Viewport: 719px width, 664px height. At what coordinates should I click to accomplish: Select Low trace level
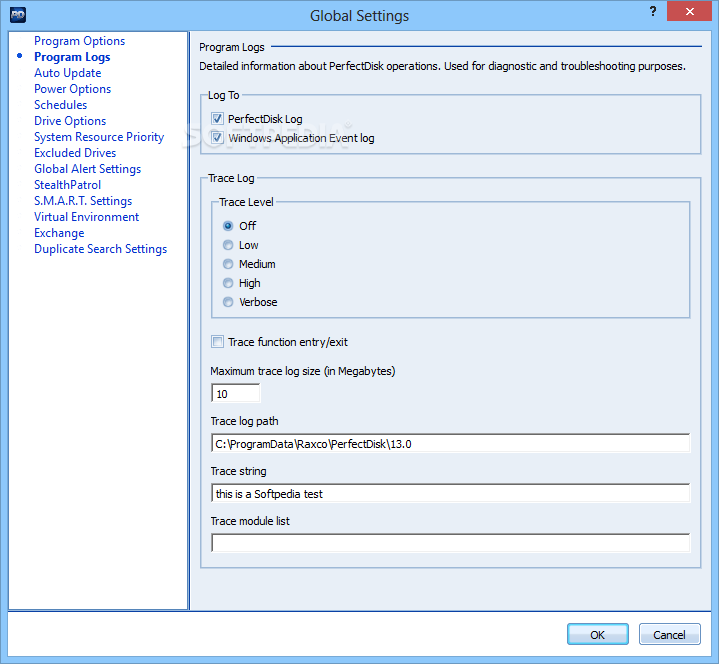(228, 245)
